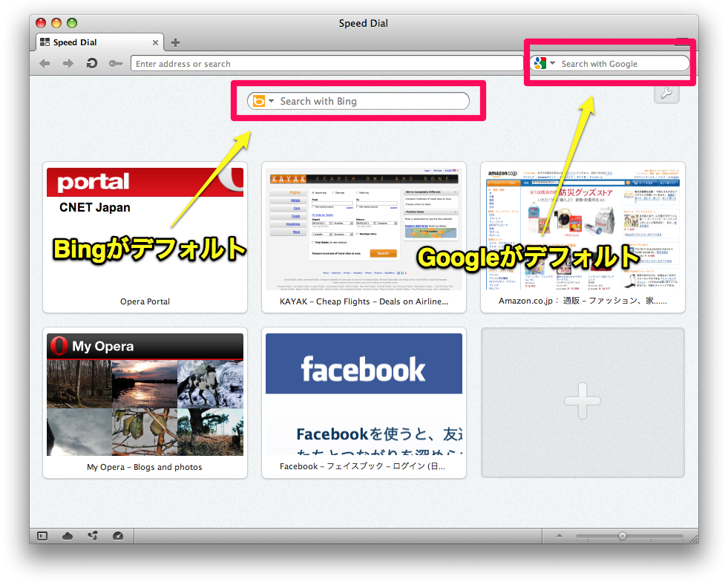Click the Search with Google field
728x588 pixels.
click(609, 64)
